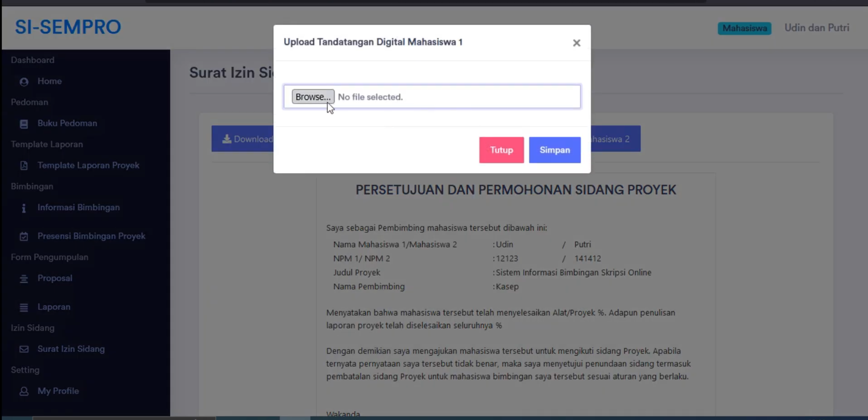Click the Laporan lines icon
The image size is (868, 420).
click(x=24, y=307)
